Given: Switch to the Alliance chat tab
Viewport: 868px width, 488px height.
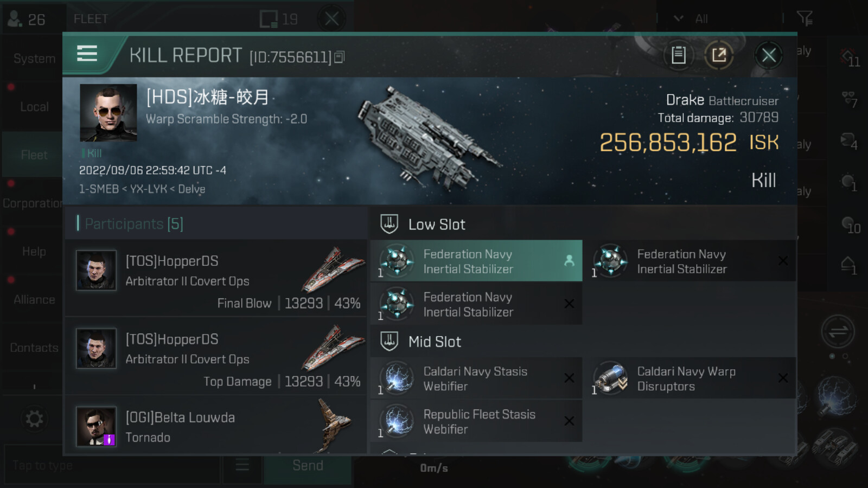Looking at the screenshot, I should pos(34,299).
